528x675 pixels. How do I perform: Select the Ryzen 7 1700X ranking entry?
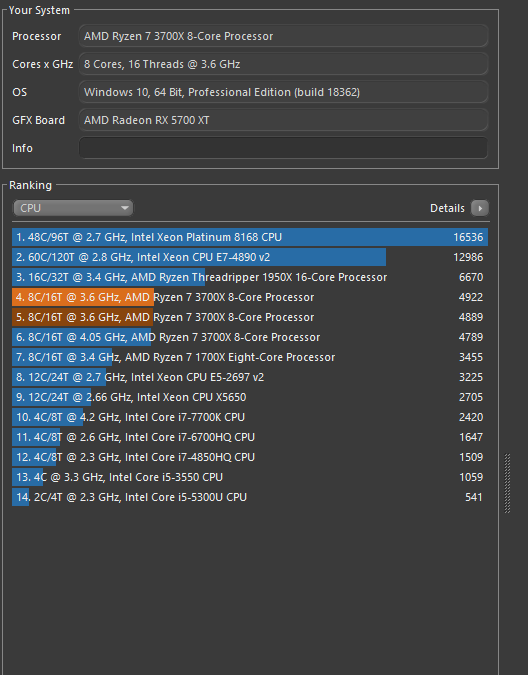pyautogui.click(x=250, y=357)
